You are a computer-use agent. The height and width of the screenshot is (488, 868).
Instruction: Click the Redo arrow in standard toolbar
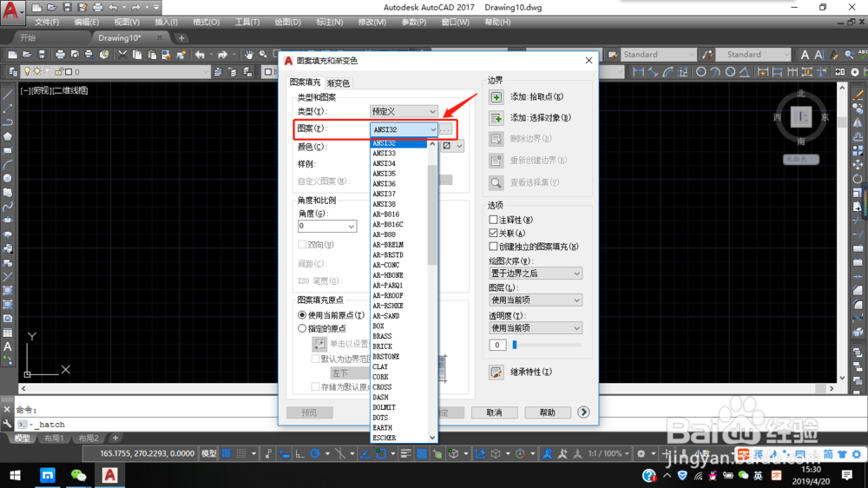tap(222, 55)
